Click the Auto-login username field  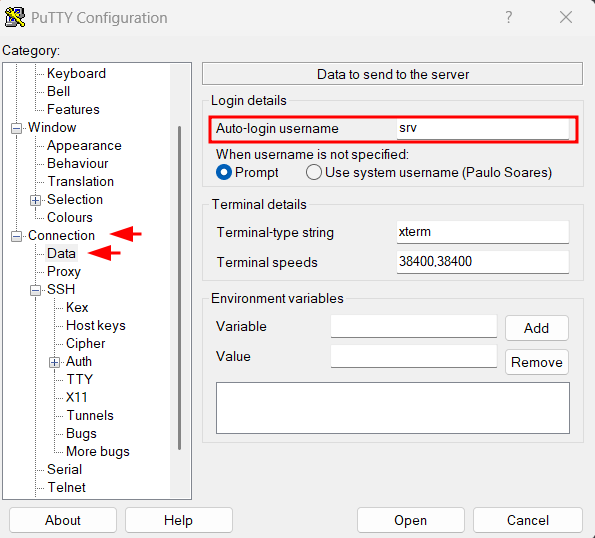(x=483, y=129)
